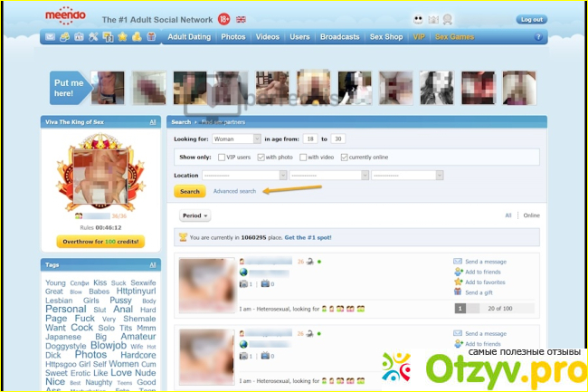
Task: Expand the first Location dropdown
Action: 243,174
